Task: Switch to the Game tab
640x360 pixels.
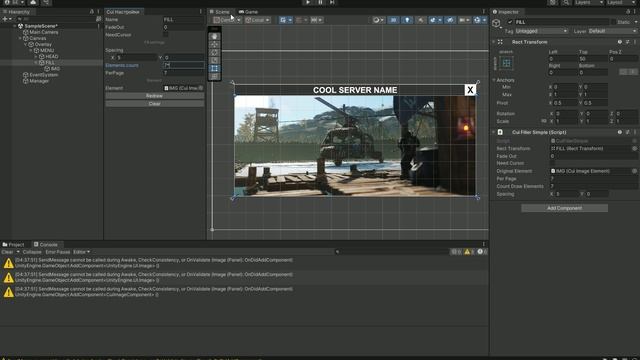Action: click(249, 12)
